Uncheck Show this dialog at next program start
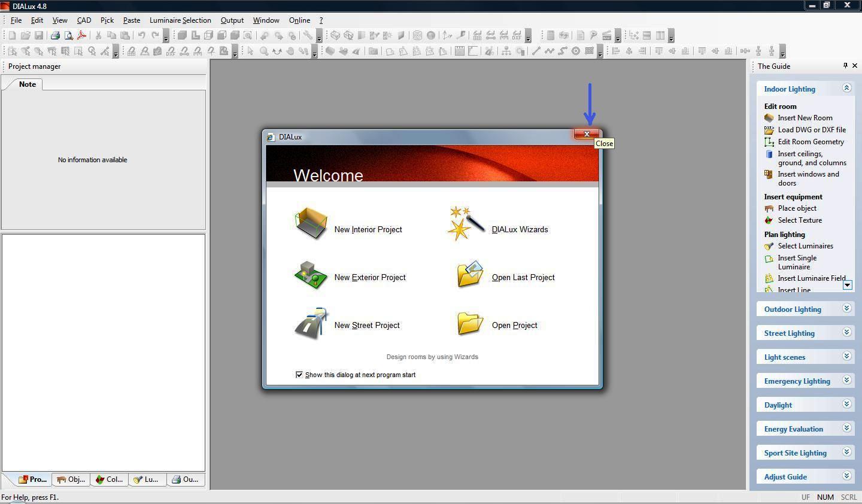This screenshot has height=504, width=862. coord(299,375)
